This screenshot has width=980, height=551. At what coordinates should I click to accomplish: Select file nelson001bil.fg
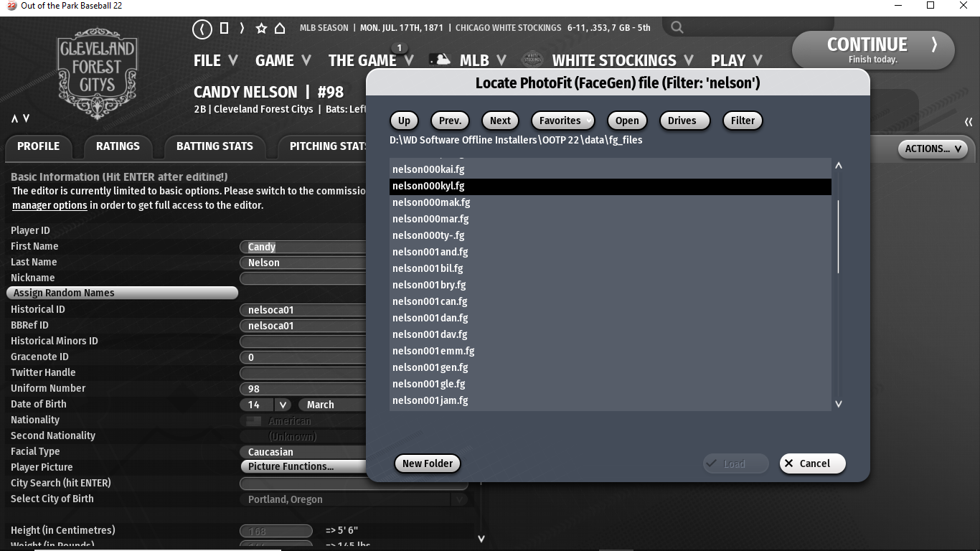tap(611, 268)
